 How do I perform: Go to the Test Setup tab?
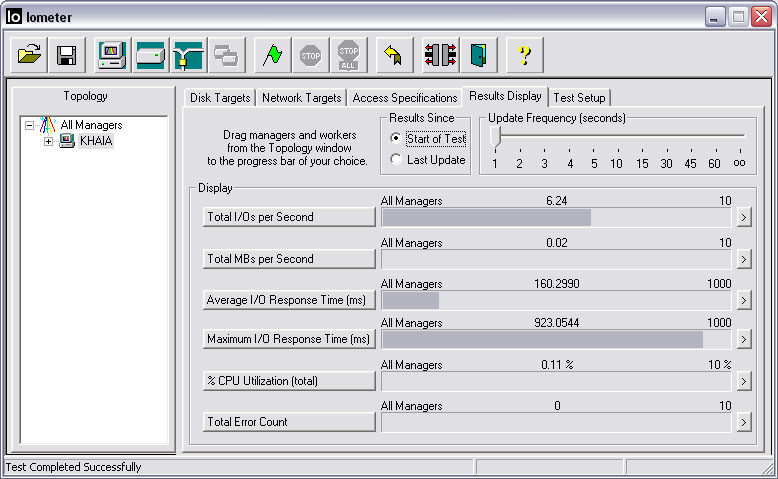(579, 98)
